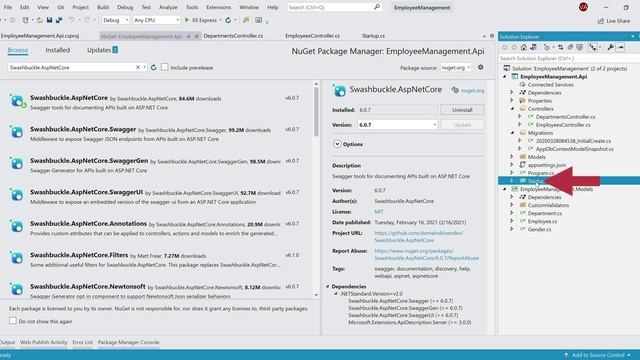Click the Save All icon in the toolbar
This screenshot has width=640, height=360.
(59, 20)
